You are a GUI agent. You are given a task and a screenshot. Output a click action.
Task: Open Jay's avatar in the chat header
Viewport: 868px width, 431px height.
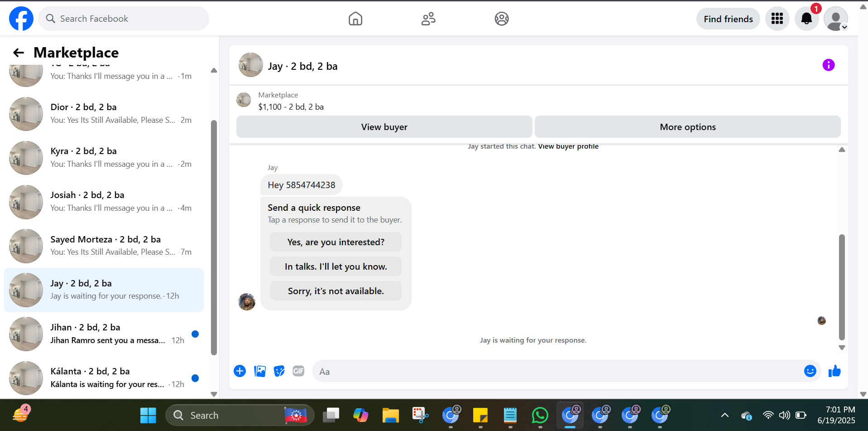tap(251, 65)
